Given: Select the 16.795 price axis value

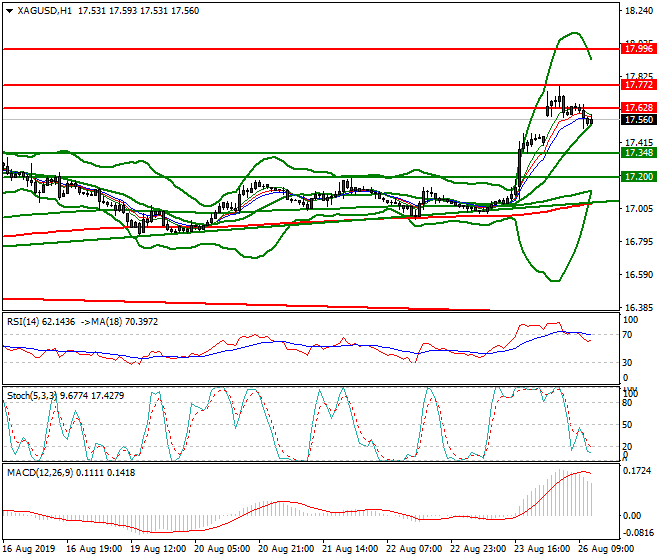Looking at the screenshot, I should [x=639, y=242].
